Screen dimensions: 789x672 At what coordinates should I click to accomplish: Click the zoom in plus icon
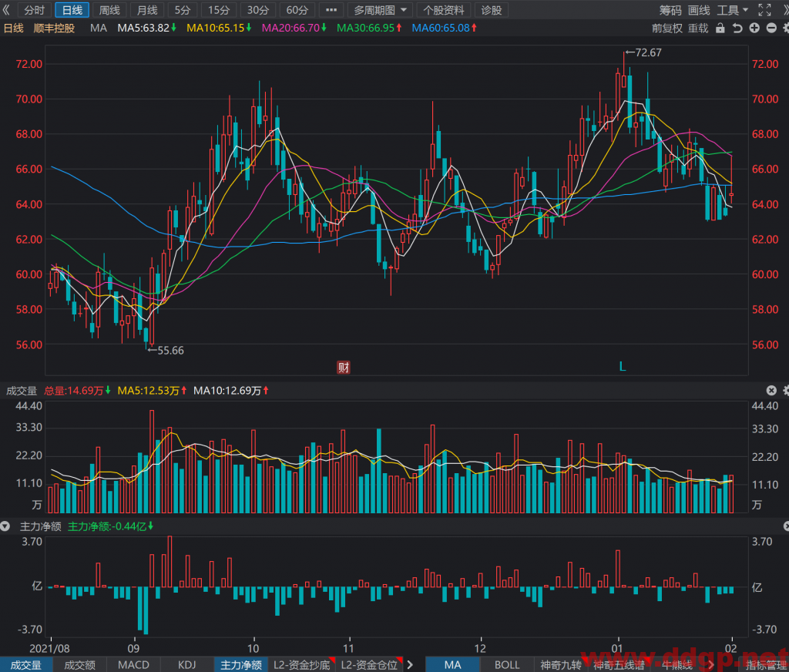(x=754, y=29)
